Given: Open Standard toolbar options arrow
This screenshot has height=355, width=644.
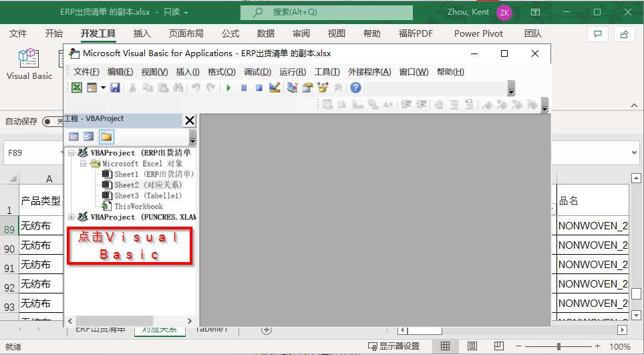Looking at the screenshot, I should [511, 88].
